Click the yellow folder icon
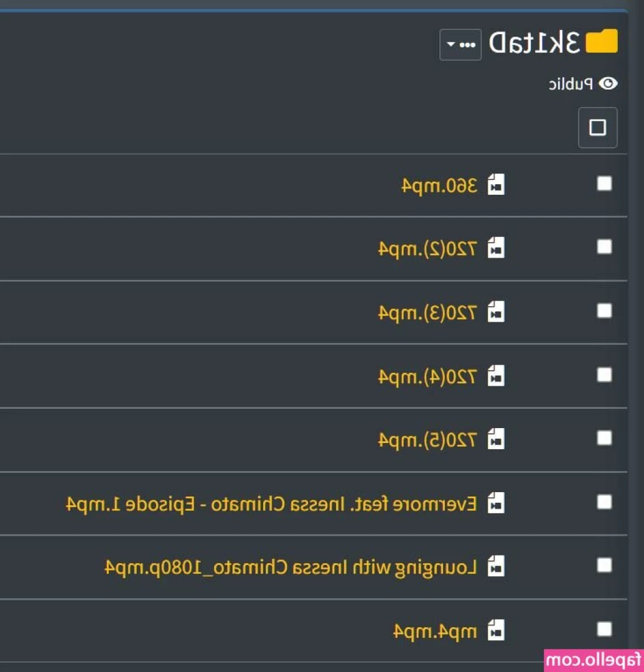Image resolution: width=644 pixels, height=672 pixels. click(x=602, y=42)
